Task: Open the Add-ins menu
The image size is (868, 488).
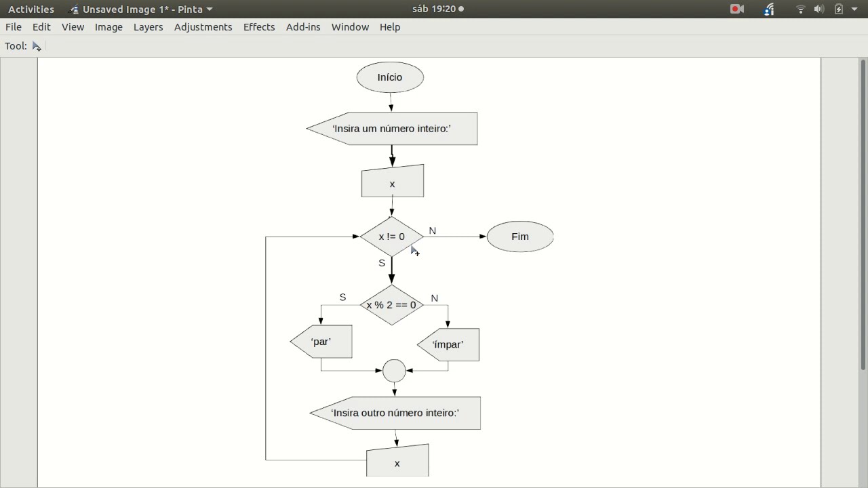Action: tap(303, 27)
